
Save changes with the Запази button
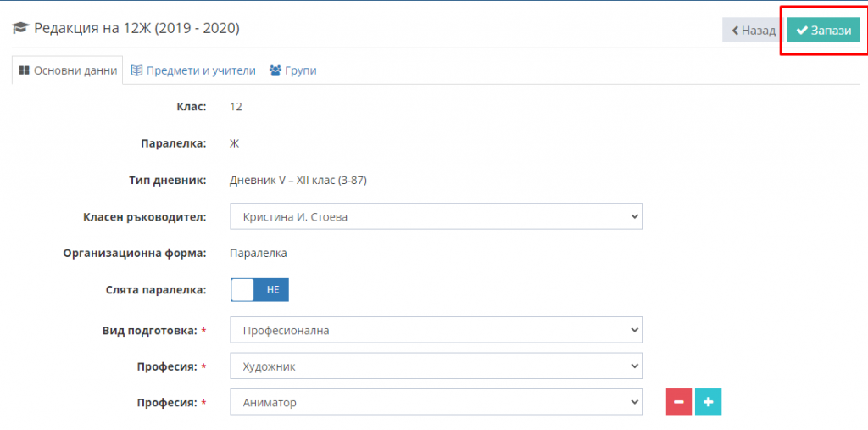(824, 30)
